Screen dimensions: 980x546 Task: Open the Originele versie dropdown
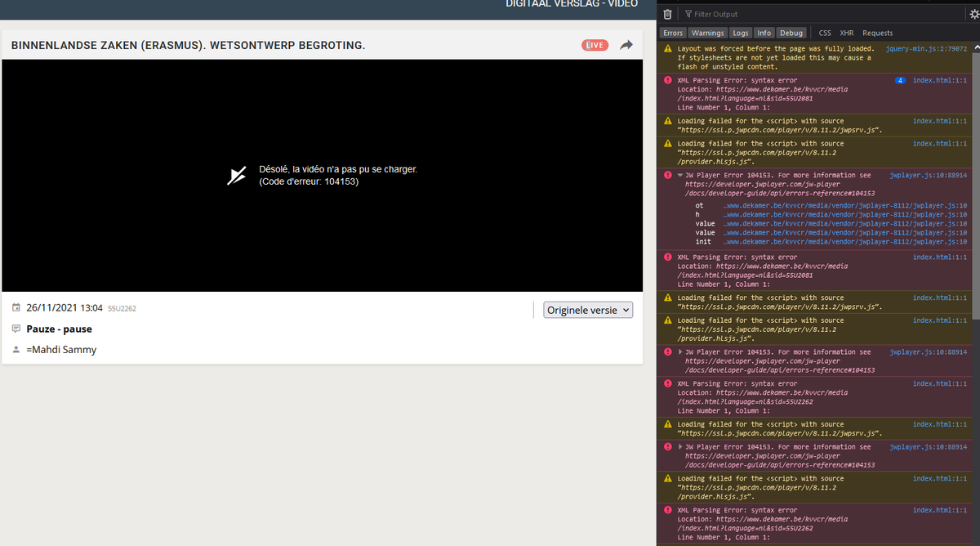coord(588,310)
